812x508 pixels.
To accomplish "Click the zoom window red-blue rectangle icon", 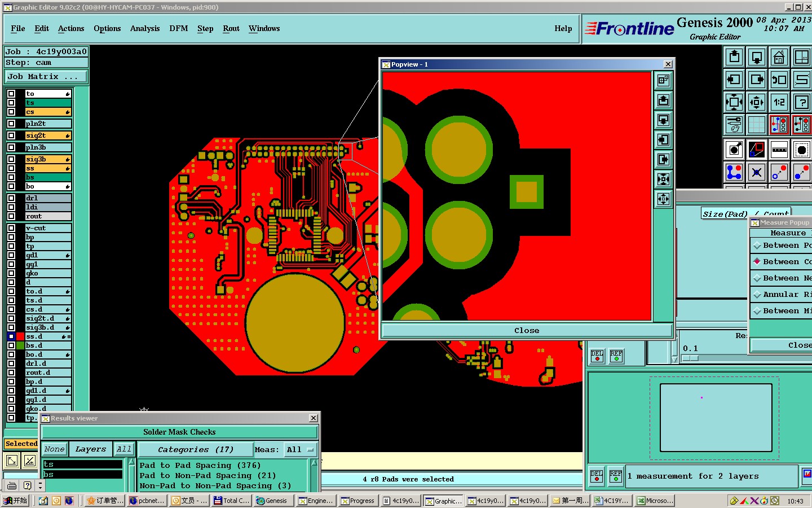I will click(757, 150).
